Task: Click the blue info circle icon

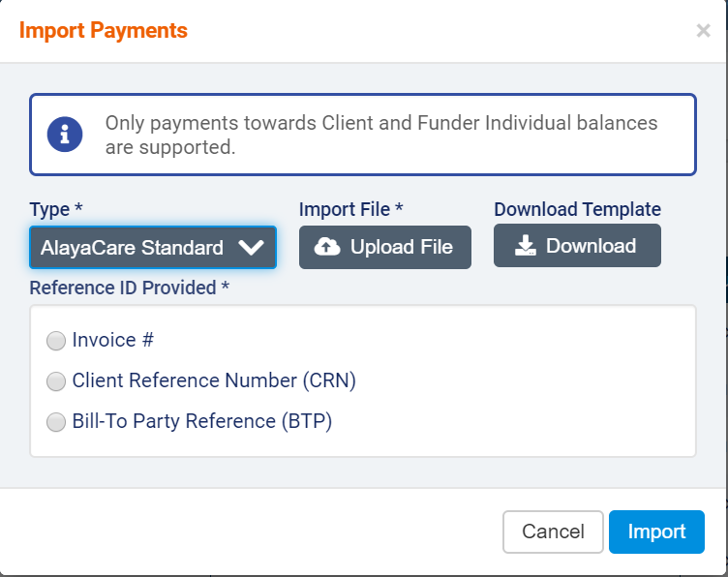Action: [x=65, y=134]
